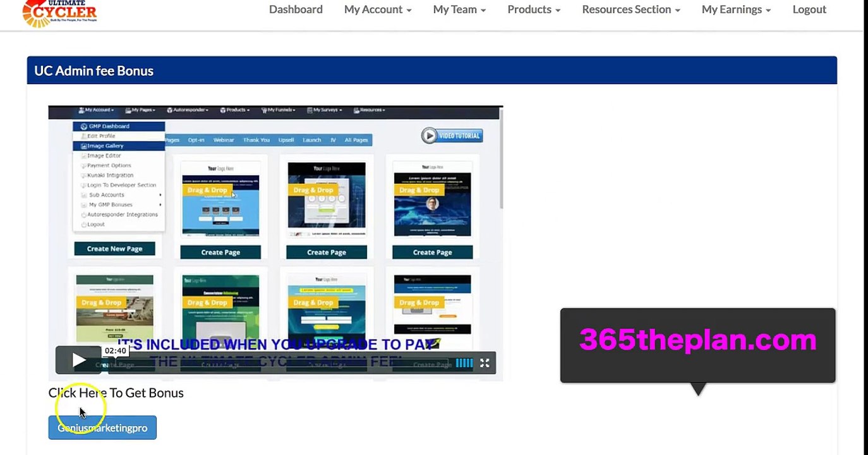
Task: Click the Ultimate Cycler logo
Action: pyautogui.click(x=59, y=13)
